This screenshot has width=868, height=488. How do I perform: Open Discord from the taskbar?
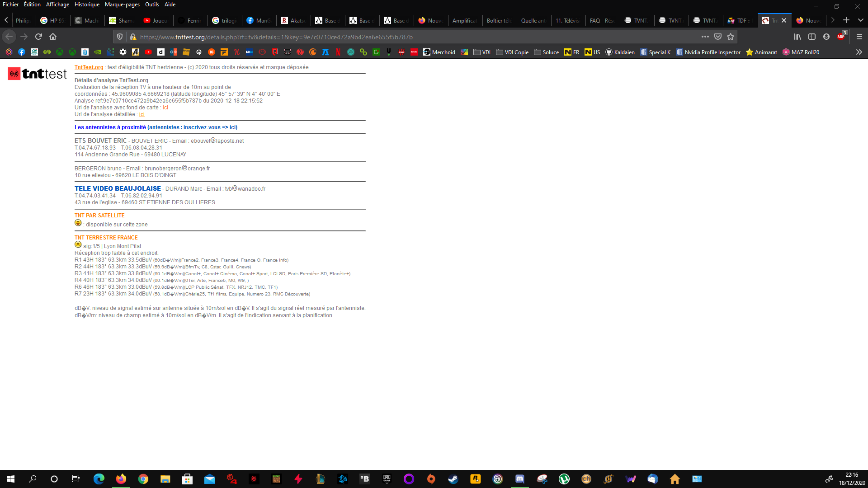click(520, 479)
